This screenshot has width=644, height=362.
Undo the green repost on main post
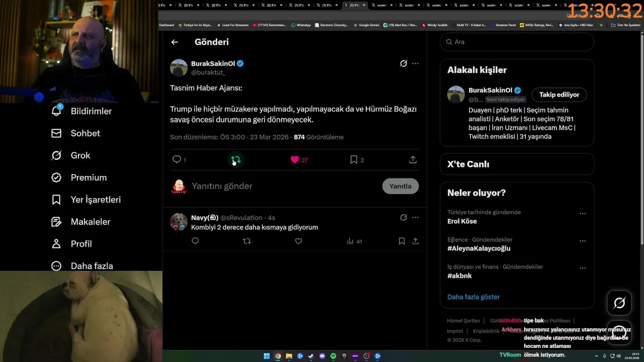click(235, 159)
